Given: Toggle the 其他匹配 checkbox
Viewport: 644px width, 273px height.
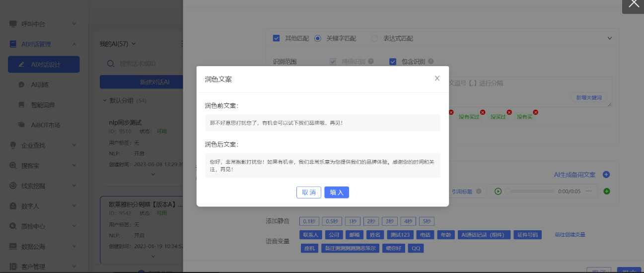Looking at the screenshot, I should point(276,38).
